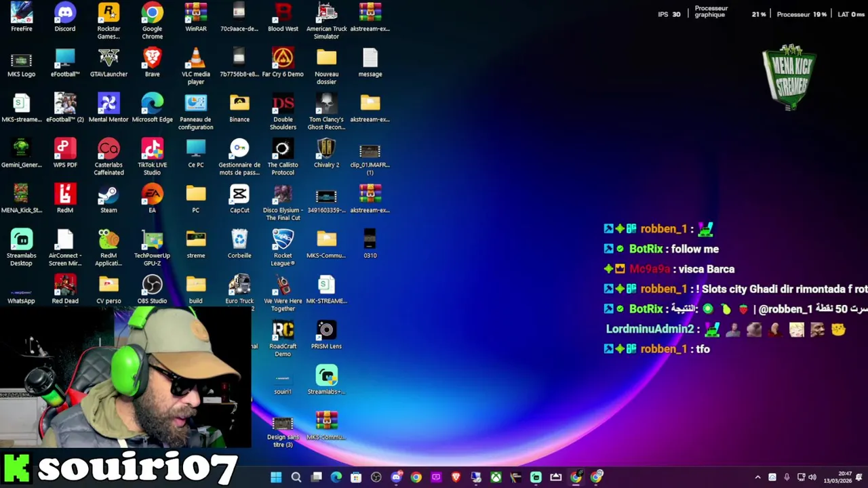The image size is (868, 488).
Task: Open the WPS PDF shortcut
Action: tap(65, 154)
